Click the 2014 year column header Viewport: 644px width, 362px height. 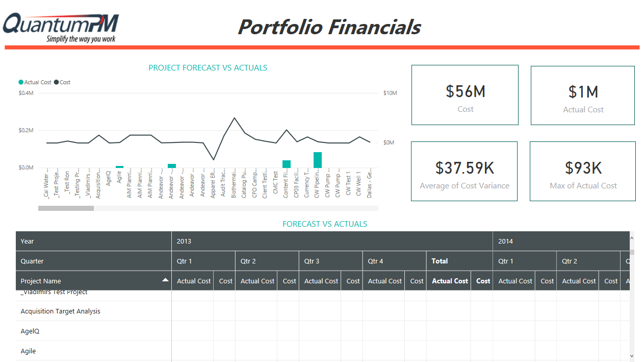[561, 241]
